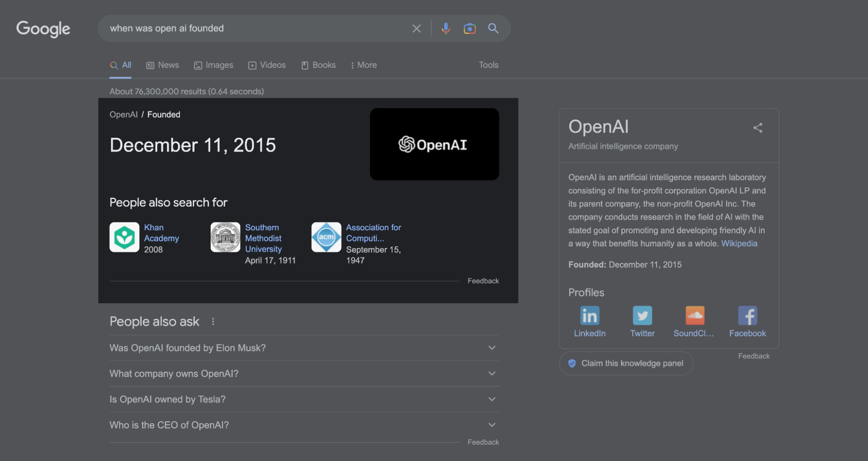Click the voice search microphone icon
Image resolution: width=868 pixels, height=461 pixels.
[x=446, y=29]
